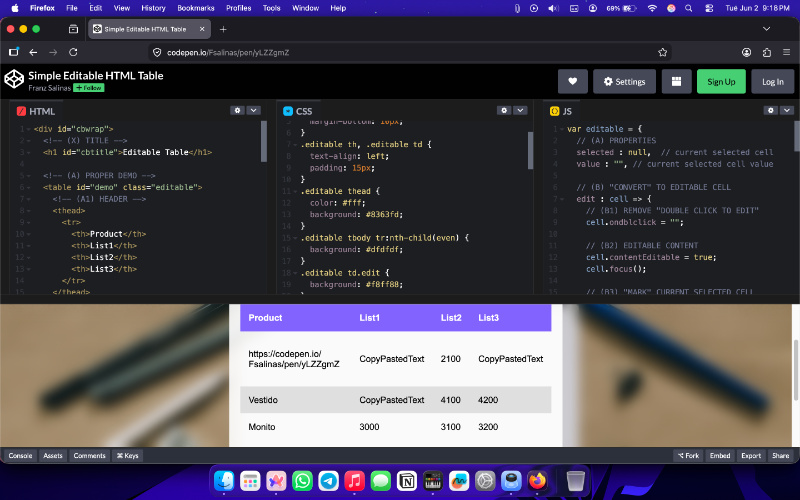This screenshot has width=800, height=500.
Task: Click the preview pane vertical scrollbar
Action: (x=795, y=369)
